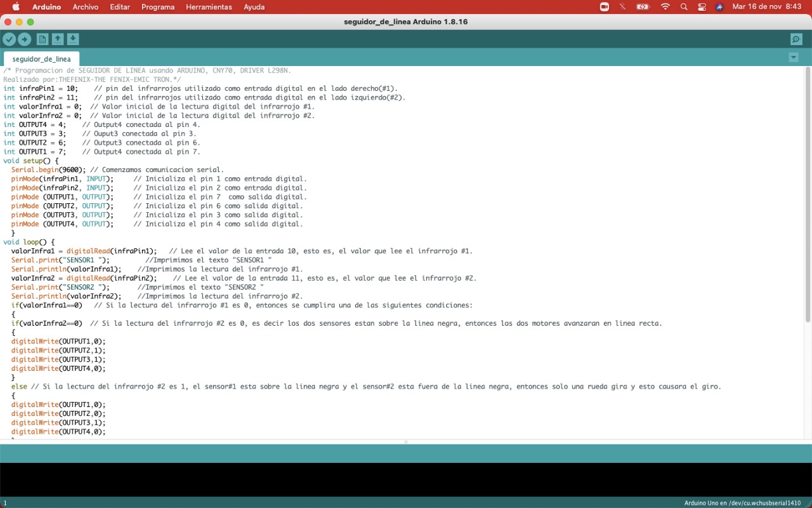
Task: Click the screen recording menu bar icon
Action: click(605, 7)
